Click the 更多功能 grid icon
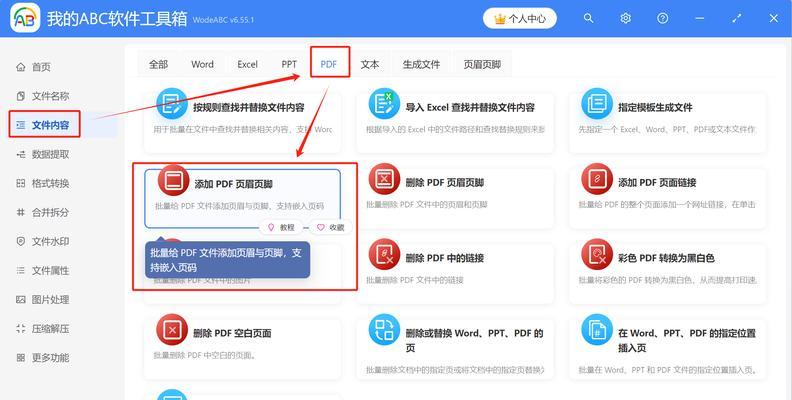Screen dimensions: 792x400 (x=21, y=358)
